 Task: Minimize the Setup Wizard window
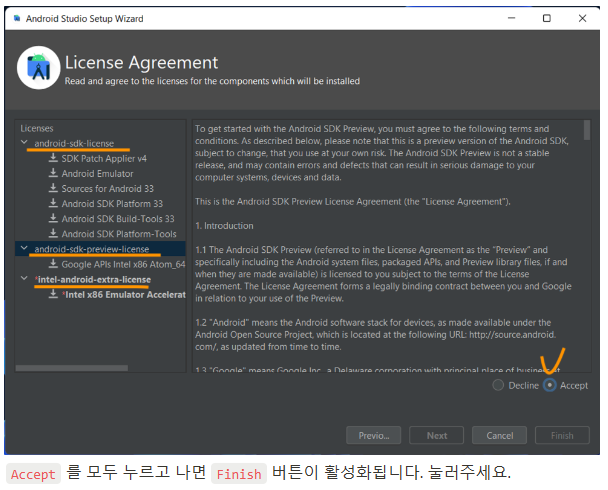click(511, 18)
